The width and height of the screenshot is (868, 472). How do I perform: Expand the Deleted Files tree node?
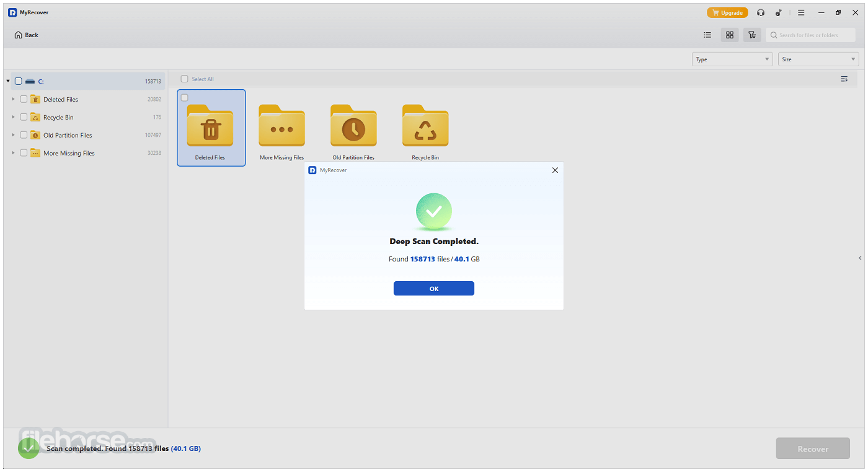click(13, 99)
